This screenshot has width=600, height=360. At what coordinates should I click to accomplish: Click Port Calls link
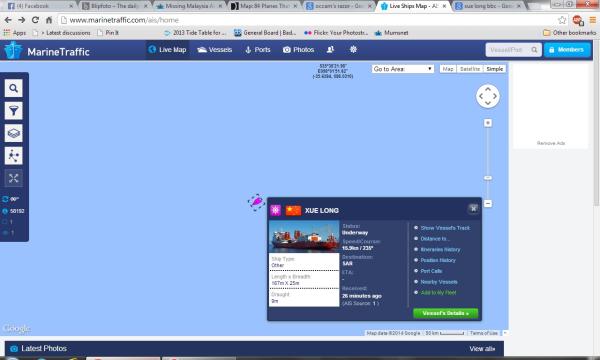click(431, 271)
